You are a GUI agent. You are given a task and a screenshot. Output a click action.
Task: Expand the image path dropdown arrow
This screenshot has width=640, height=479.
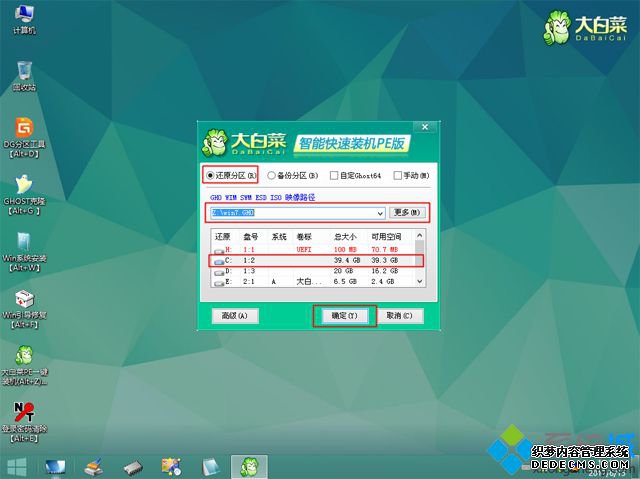380,213
